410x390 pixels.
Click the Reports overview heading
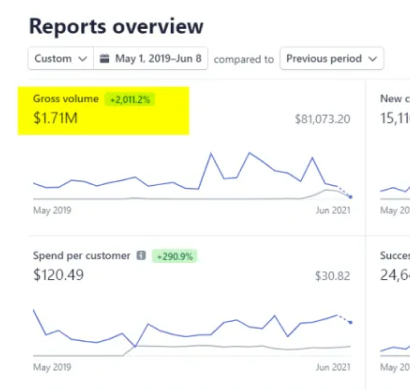pos(116,26)
